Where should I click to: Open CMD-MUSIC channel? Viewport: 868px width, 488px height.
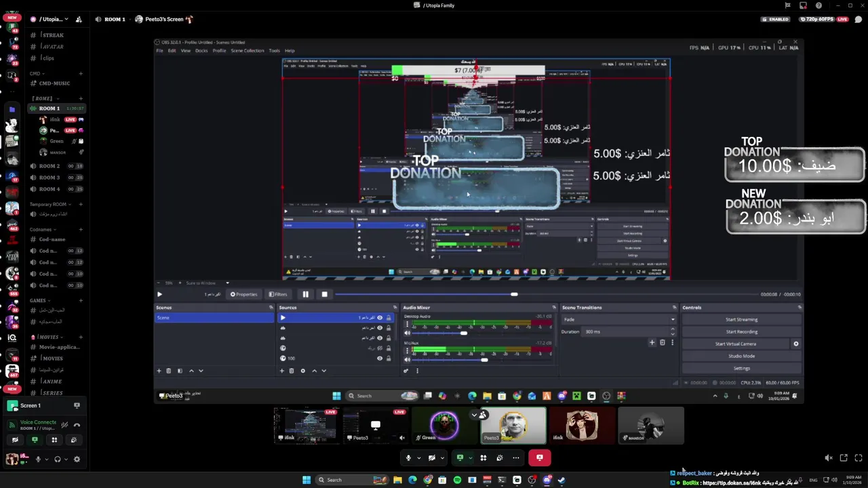pos(56,83)
